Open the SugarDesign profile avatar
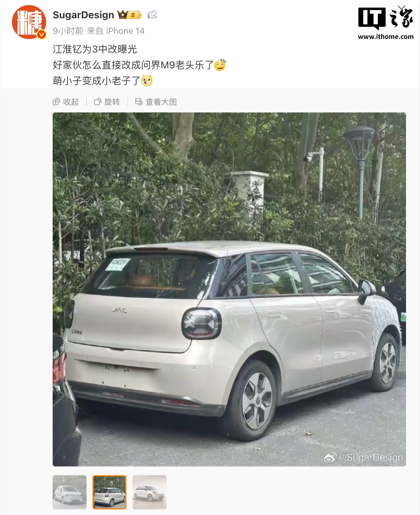Screen dimensions: 420x515 pyautogui.click(x=29, y=22)
